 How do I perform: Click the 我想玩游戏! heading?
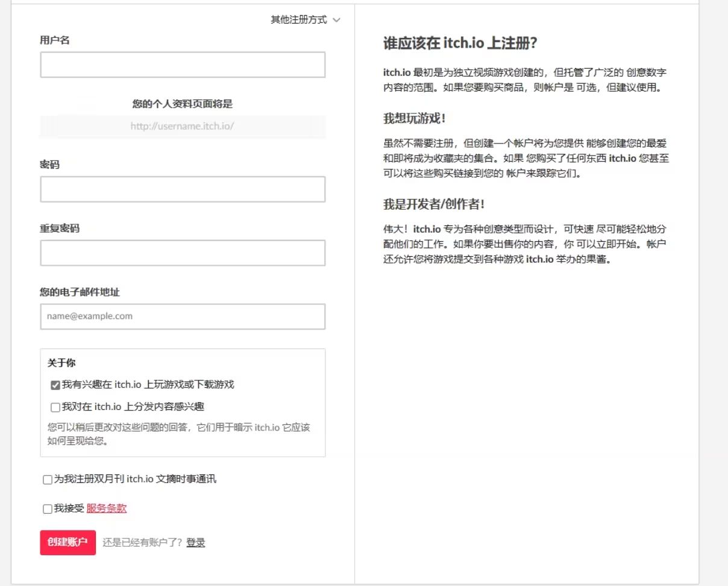click(415, 118)
